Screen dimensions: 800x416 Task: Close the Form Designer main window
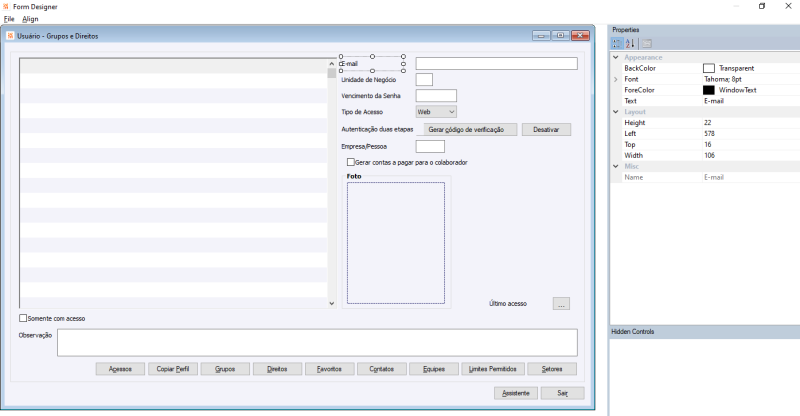tap(788, 6)
